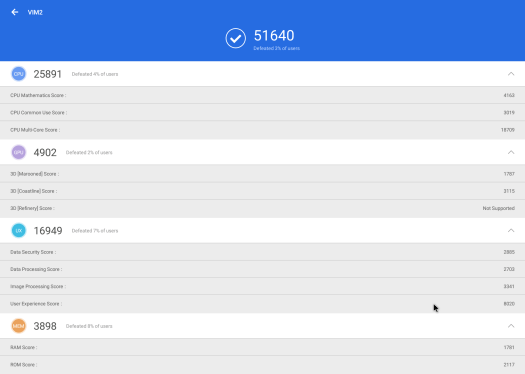Collapse the GPU 4902 section chevron

pyautogui.click(x=511, y=152)
